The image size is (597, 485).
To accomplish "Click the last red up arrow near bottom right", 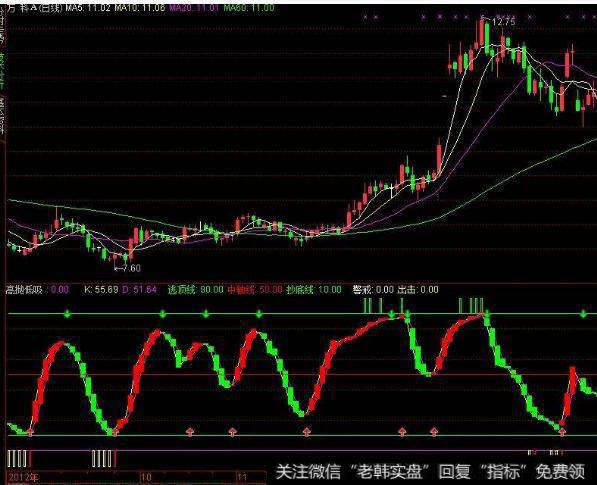I will pyautogui.click(x=562, y=432).
